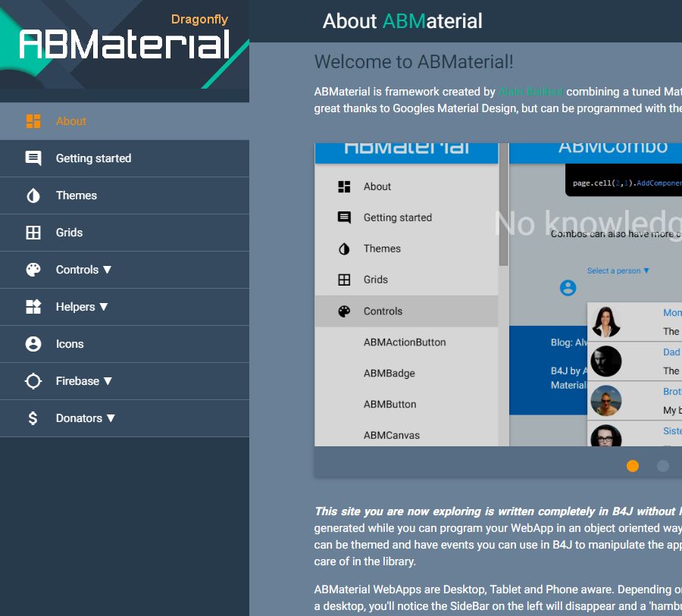
Task: Click the Getting started chat icon
Action: pos(33,158)
